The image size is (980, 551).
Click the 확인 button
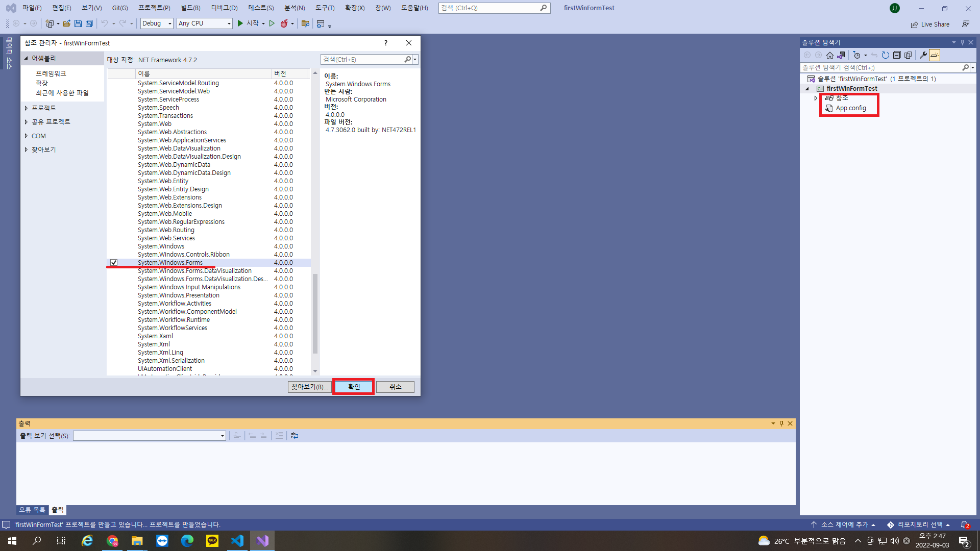tap(354, 387)
